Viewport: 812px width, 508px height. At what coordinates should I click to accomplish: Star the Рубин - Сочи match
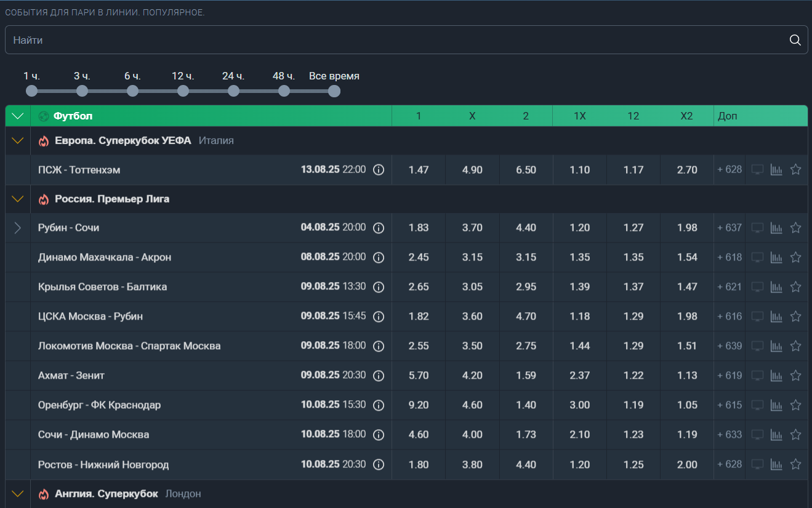(795, 227)
